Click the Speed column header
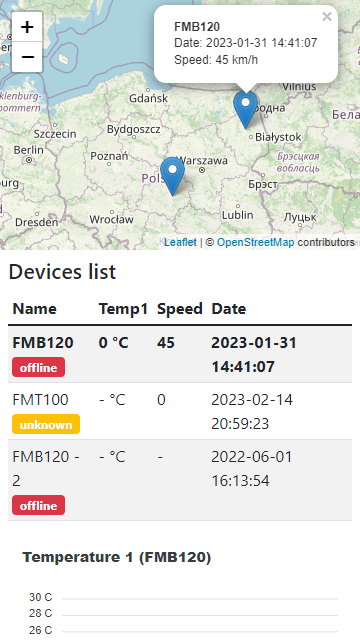 [180, 309]
